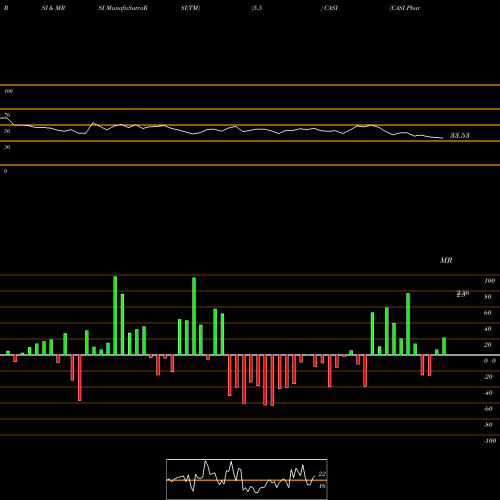Click the -100 label on the MR axis
The image size is (500, 500).
coord(490,441)
